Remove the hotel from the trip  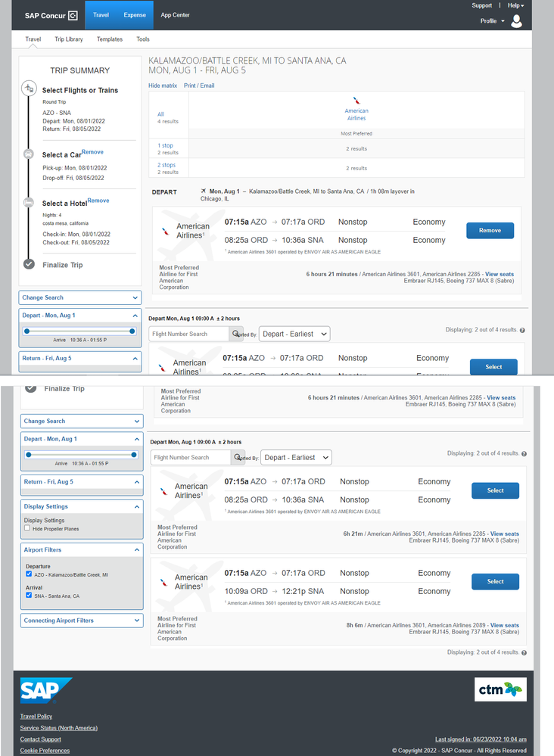[98, 201]
